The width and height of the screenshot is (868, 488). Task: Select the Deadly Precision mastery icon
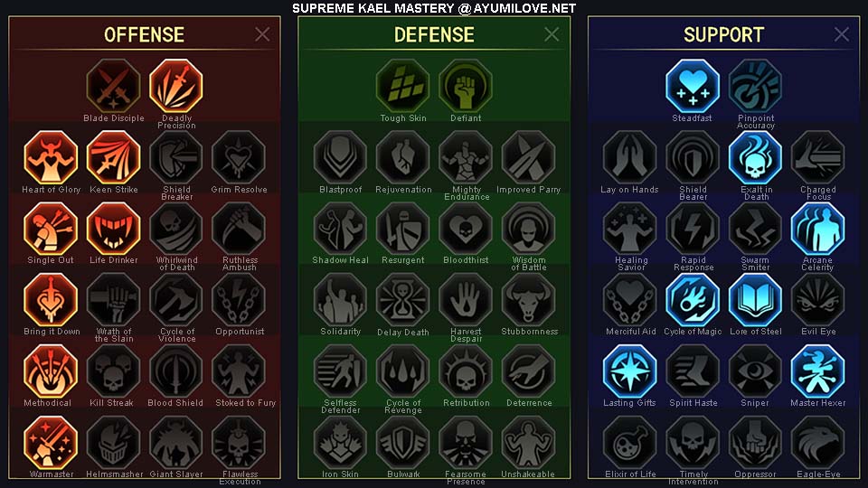176,87
